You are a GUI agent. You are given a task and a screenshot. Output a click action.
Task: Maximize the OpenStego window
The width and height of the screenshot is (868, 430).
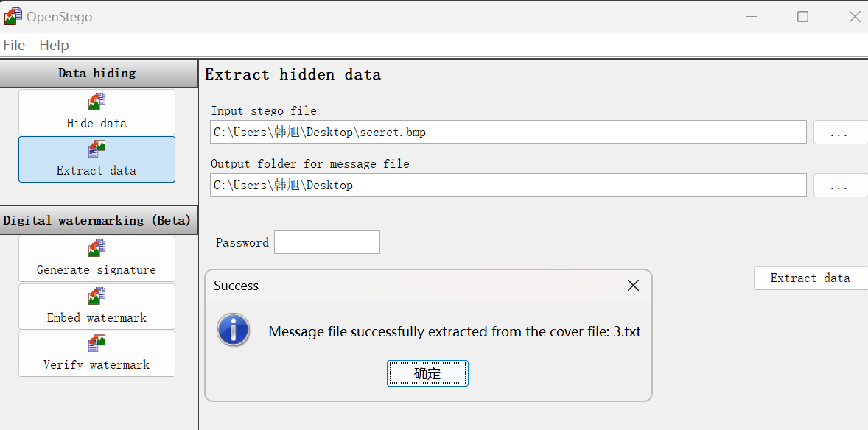(x=802, y=16)
